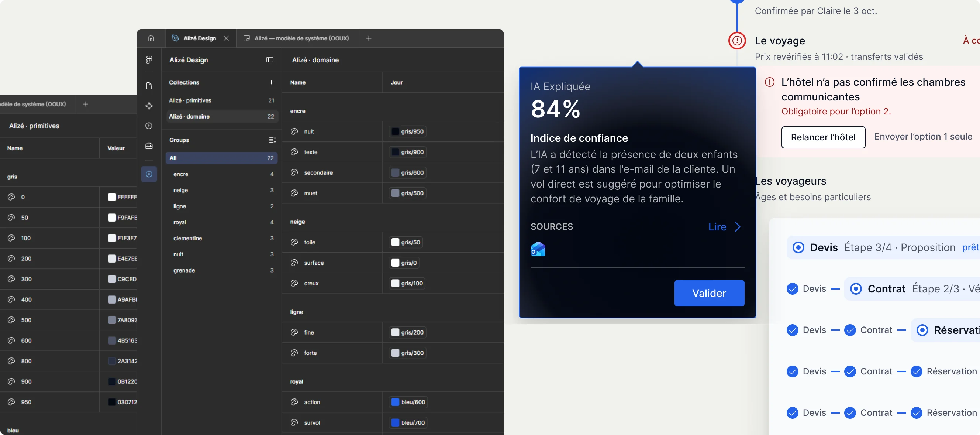Click the gris/950 value of nuit
980x435 pixels.
407,131
